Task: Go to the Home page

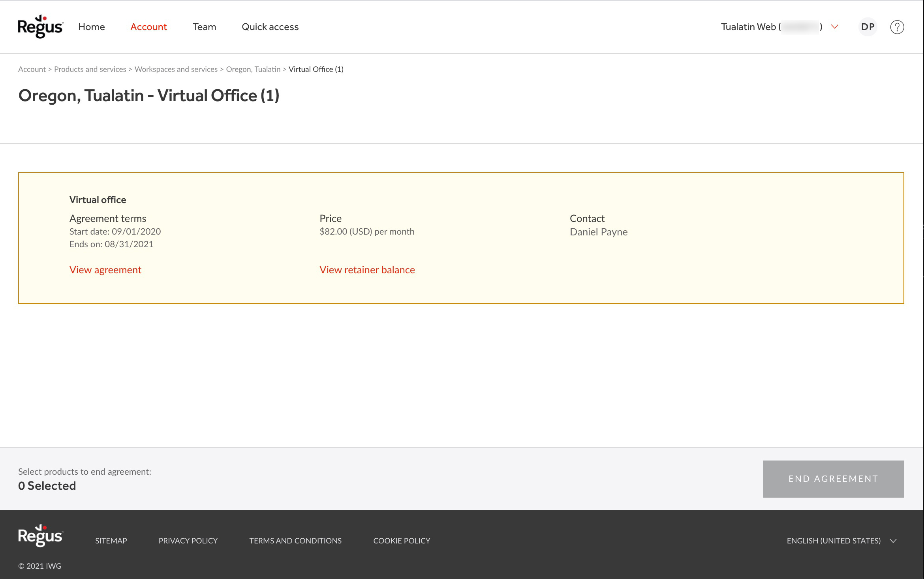Action: click(x=92, y=26)
